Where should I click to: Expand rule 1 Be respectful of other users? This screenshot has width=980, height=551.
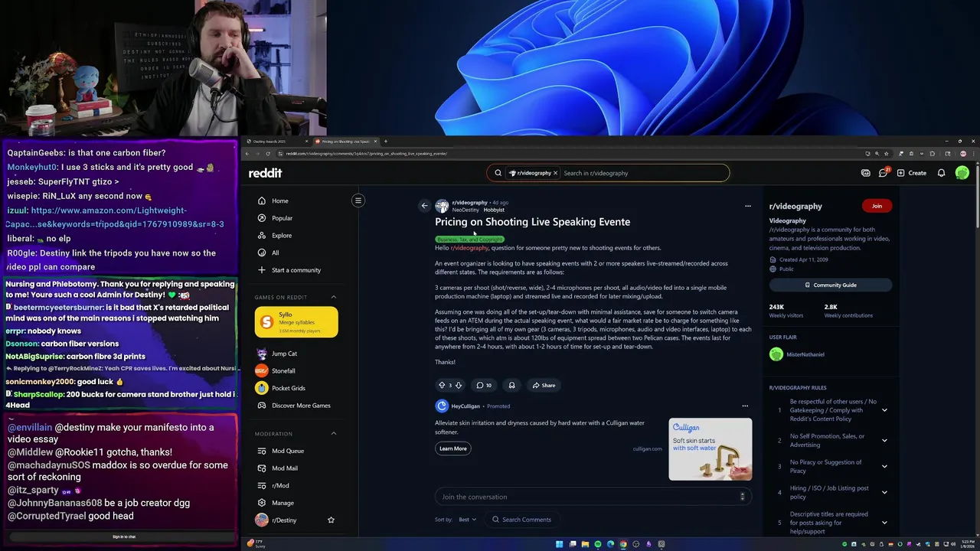pos(884,410)
